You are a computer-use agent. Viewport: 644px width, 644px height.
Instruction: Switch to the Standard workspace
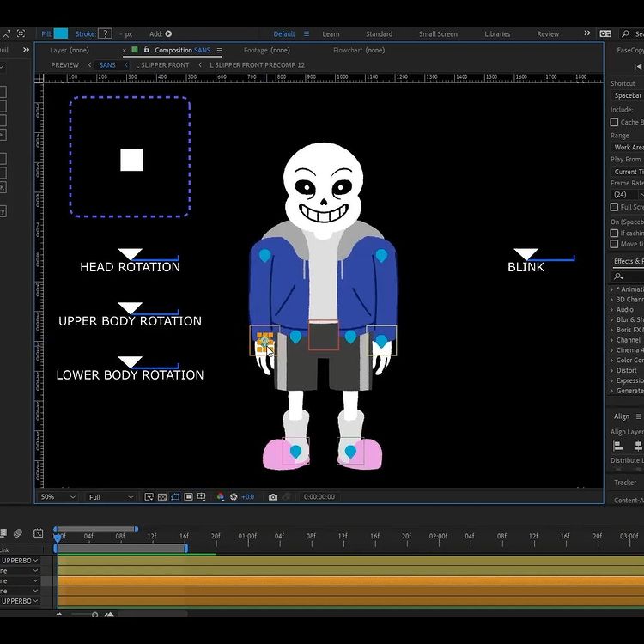379,34
